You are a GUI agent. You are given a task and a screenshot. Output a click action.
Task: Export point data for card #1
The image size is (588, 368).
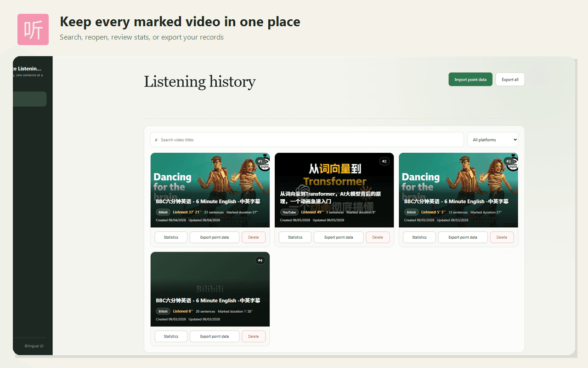(x=215, y=237)
